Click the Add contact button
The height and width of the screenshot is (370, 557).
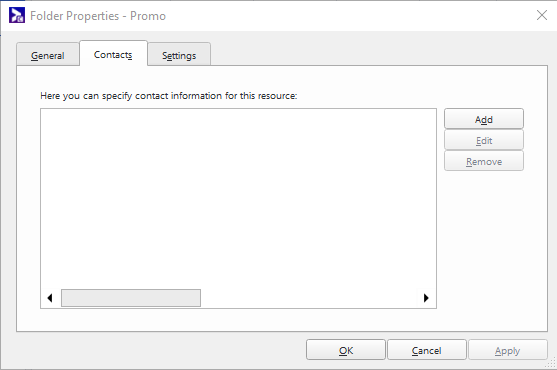pos(484,119)
